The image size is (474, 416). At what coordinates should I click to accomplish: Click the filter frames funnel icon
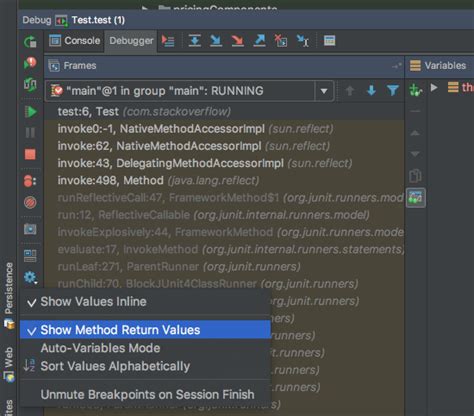click(393, 90)
